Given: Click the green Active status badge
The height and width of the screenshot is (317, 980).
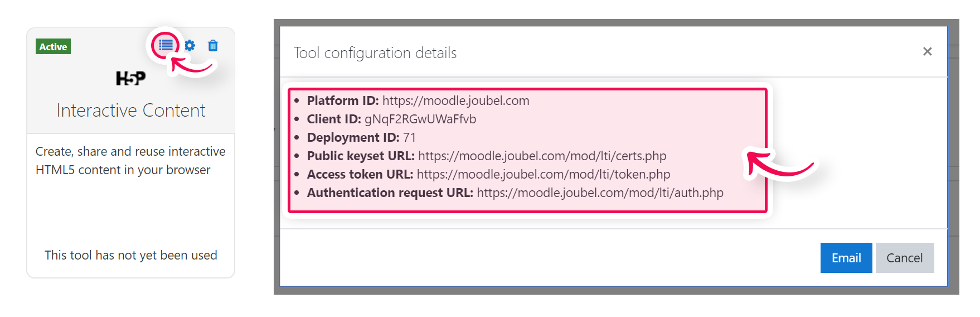Looking at the screenshot, I should pos(53,47).
